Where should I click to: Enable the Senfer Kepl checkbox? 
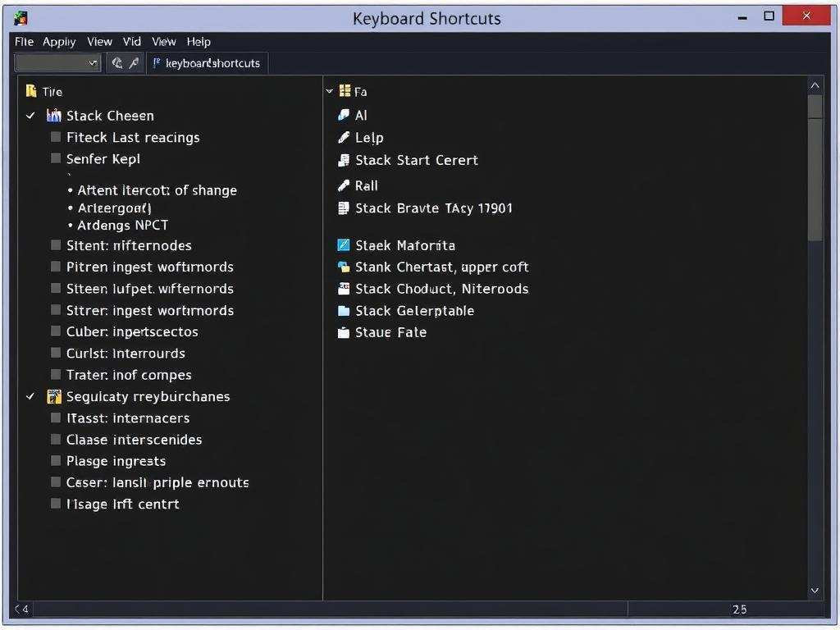(56, 158)
